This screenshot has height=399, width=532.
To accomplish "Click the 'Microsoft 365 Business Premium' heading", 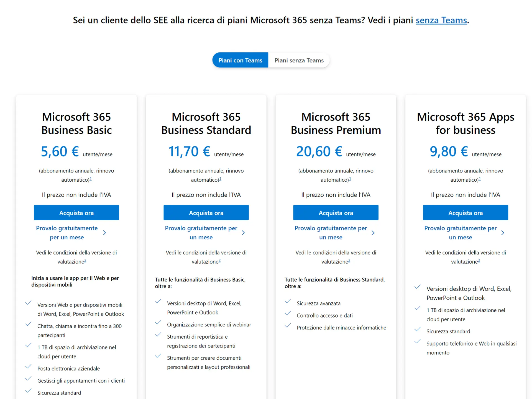I will click(x=336, y=123).
